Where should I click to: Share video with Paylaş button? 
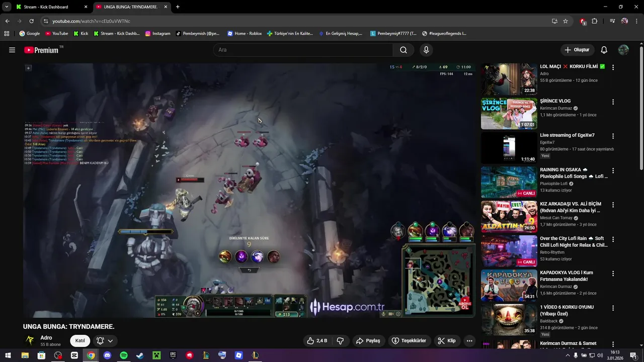coord(368,340)
